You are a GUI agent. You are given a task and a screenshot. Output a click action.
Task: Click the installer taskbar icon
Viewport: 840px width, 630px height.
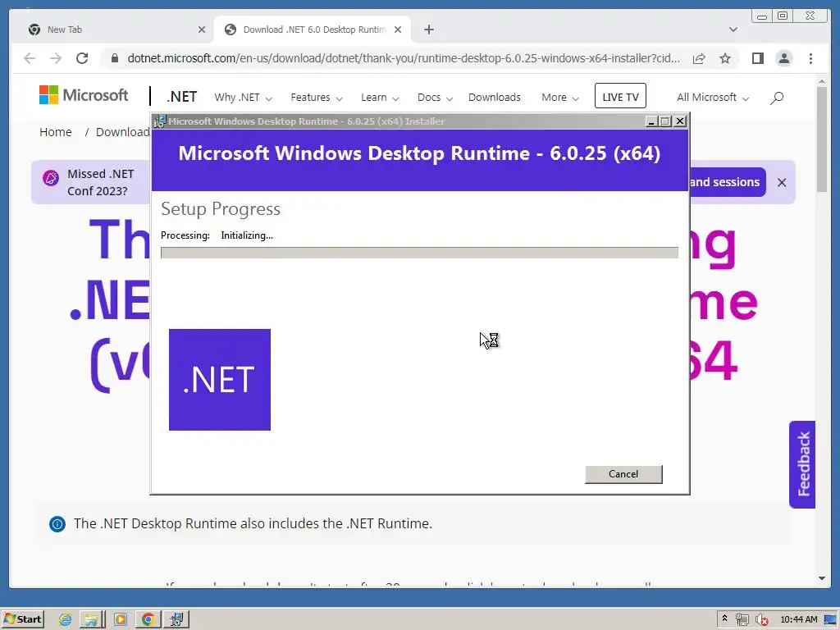176,620
